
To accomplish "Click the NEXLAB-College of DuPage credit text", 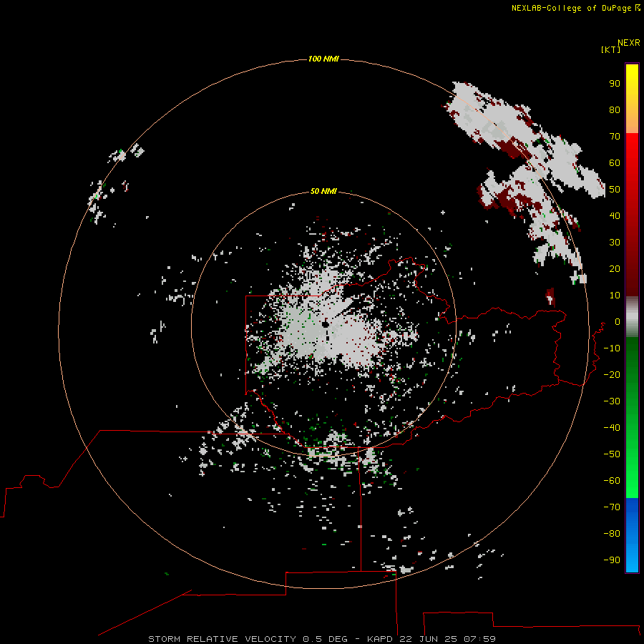I will click(571, 8).
